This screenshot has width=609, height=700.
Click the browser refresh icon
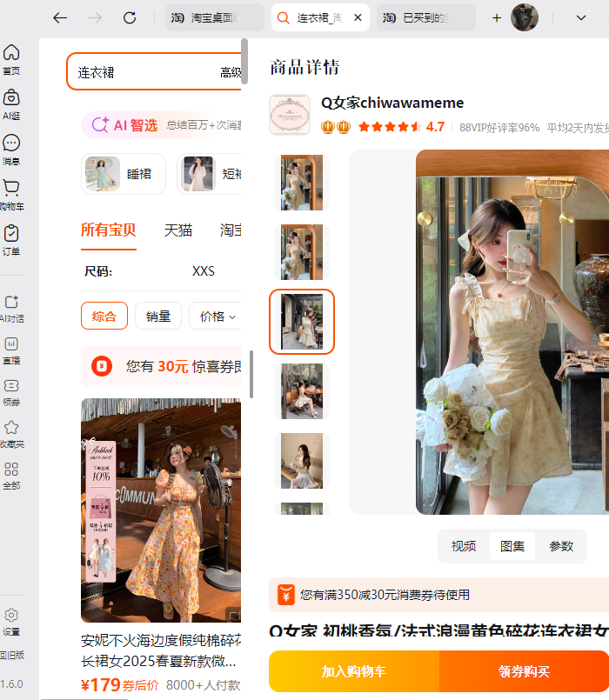point(130,17)
